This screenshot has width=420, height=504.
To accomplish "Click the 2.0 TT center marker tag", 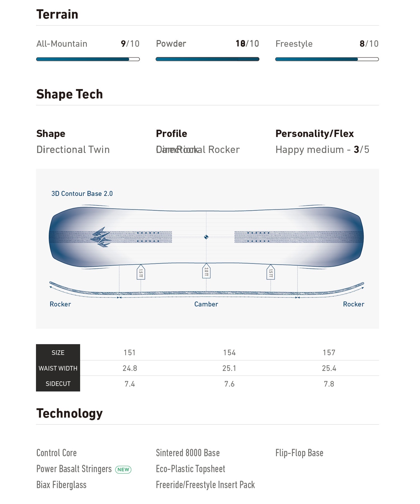I will point(206,271).
